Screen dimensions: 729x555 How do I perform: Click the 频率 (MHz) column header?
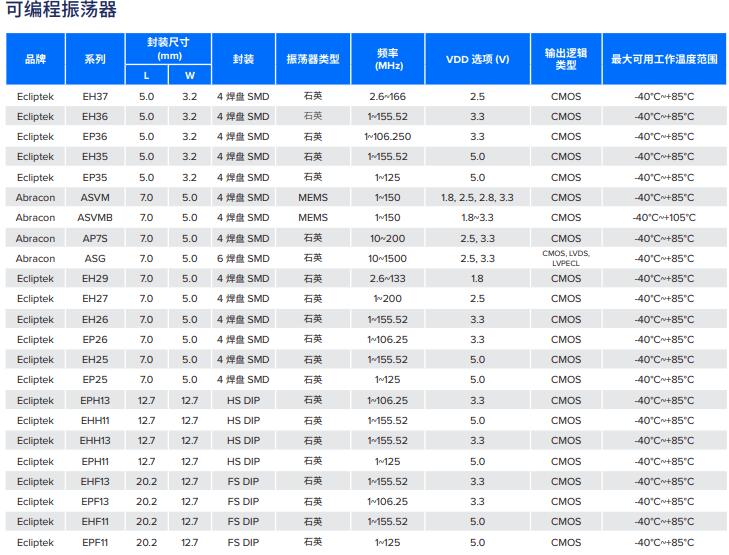[389, 59]
